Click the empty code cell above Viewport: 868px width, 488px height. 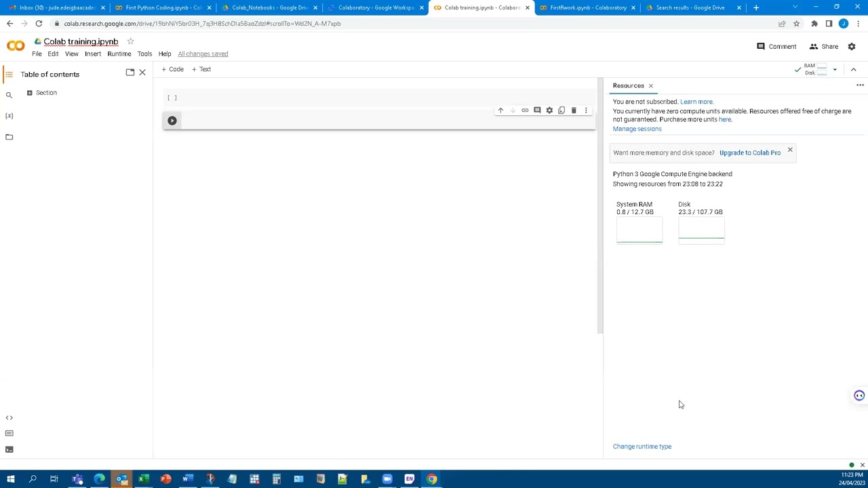click(x=379, y=98)
